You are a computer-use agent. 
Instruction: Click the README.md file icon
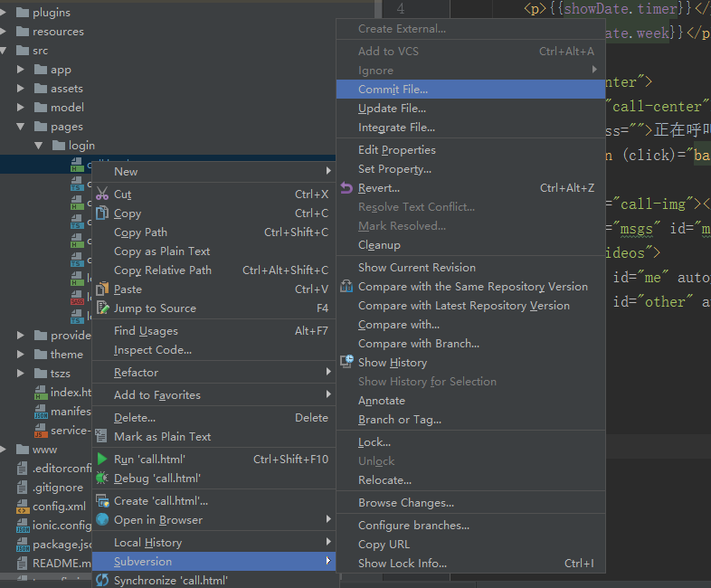22,563
